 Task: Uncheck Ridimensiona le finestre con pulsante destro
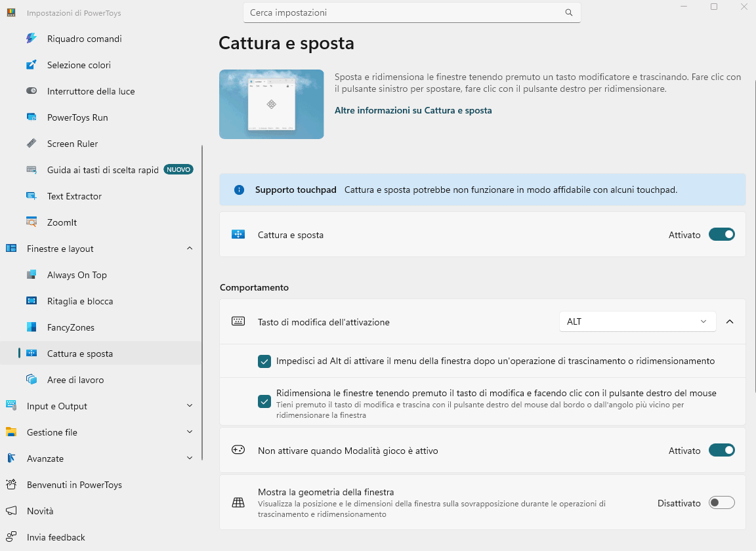264,401
